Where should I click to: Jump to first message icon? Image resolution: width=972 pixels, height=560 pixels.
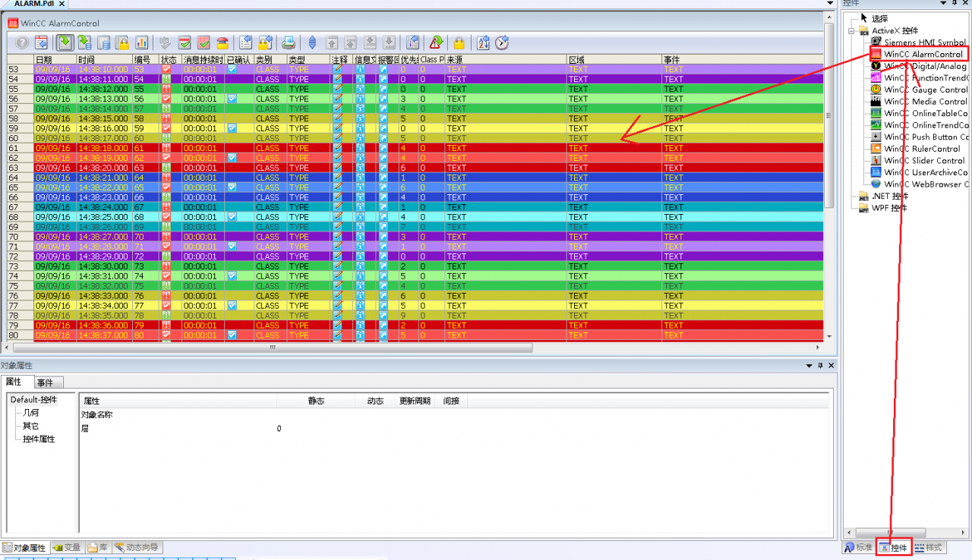click(x=332, y=42)
